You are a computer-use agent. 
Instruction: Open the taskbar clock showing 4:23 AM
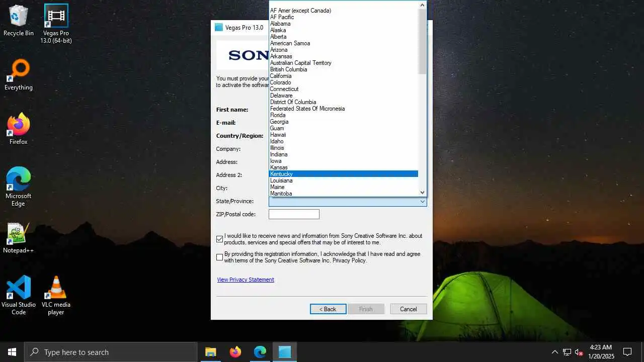coord(601,352)
